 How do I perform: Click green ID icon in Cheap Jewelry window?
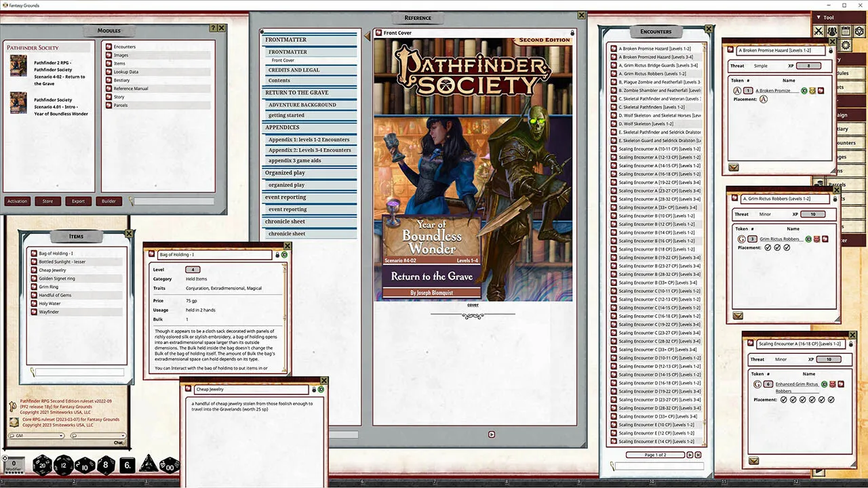click(321, 390)
